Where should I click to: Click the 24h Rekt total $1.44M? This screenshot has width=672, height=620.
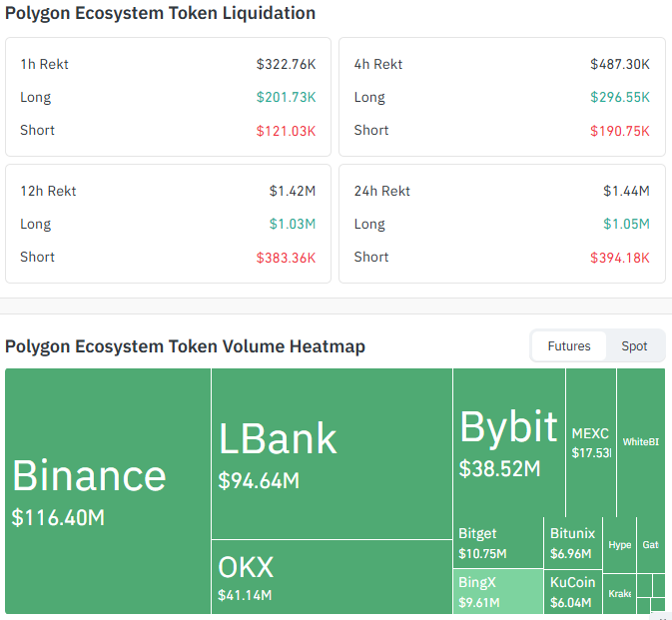[x=626, y=191]
